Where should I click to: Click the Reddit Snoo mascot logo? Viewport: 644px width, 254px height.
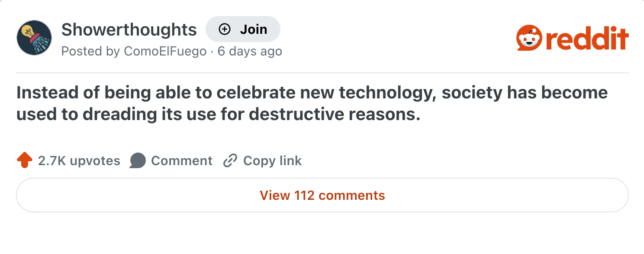tap(529, 38)
